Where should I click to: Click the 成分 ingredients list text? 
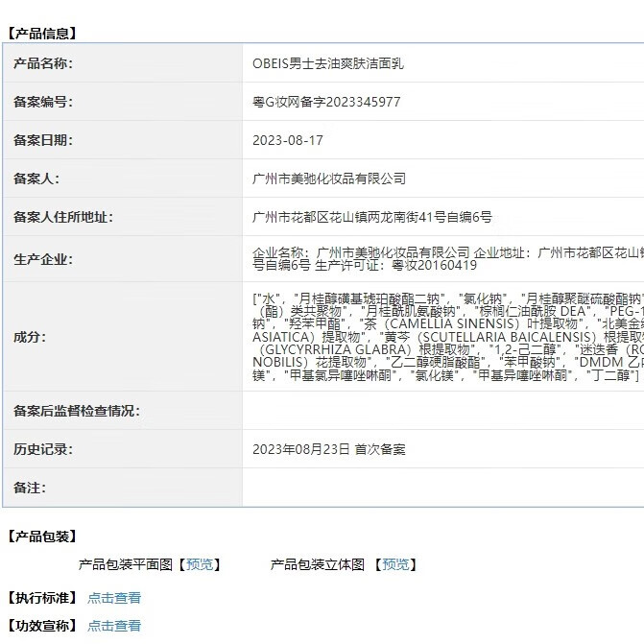coord(448,337)
